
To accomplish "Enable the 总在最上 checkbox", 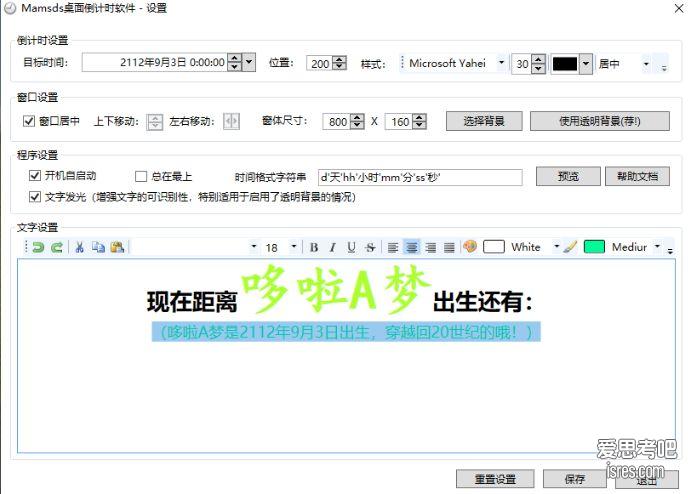I will (141, 177).
